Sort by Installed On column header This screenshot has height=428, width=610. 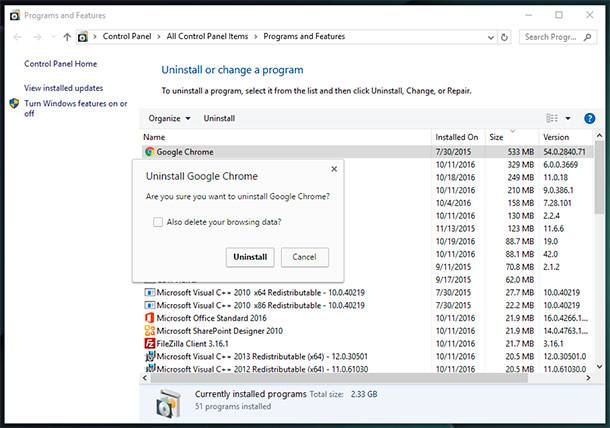tap(458, 137)
